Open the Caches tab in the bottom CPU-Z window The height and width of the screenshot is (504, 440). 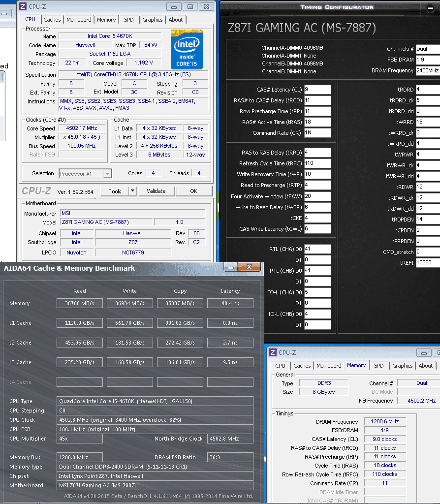point(302,366)
